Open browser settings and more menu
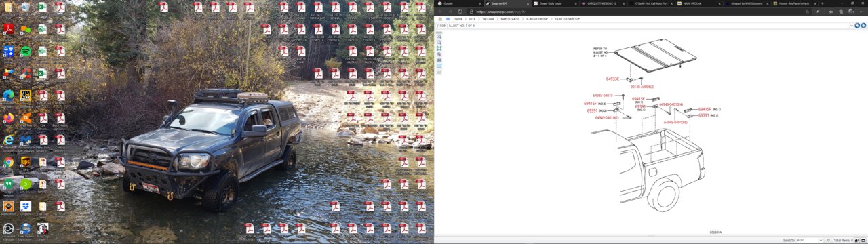 point(863,12)
